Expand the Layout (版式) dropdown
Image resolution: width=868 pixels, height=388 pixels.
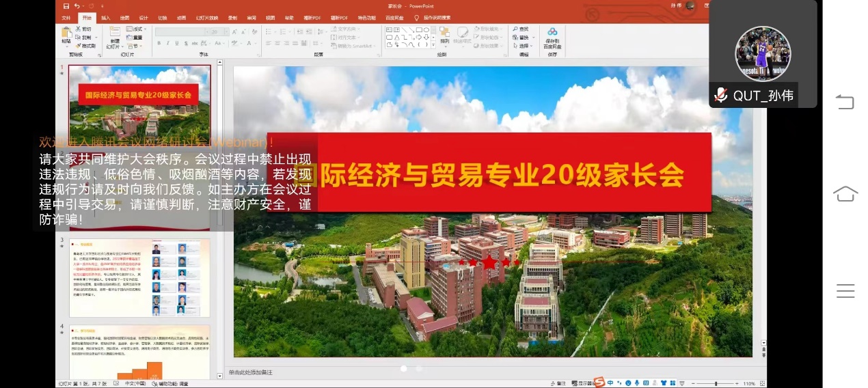coord(136,29)
